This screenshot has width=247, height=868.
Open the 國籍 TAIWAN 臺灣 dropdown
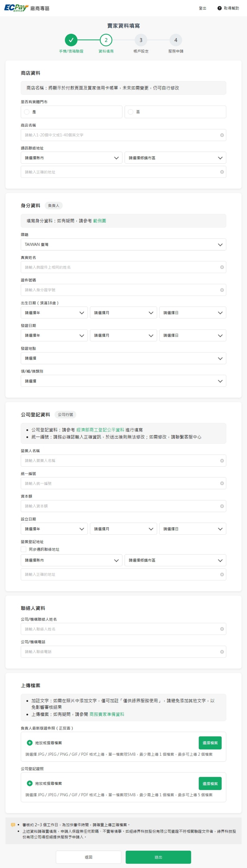coord(123,245)
